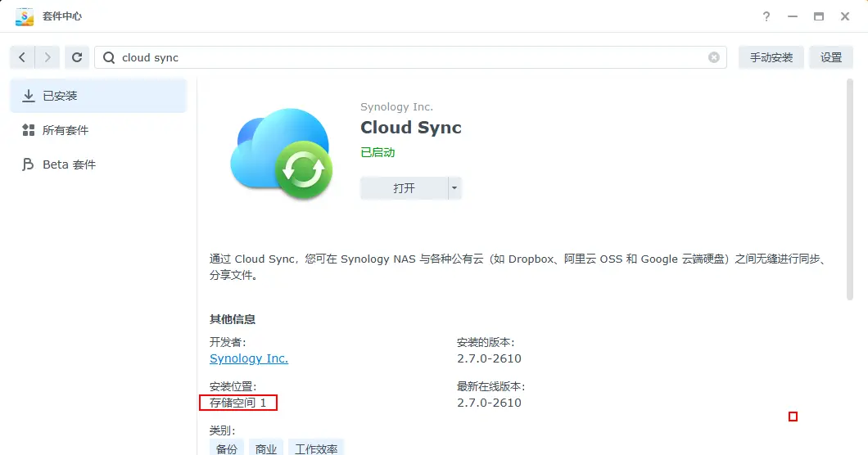Viewport: 868px width, 455px height.
Task: Click into the cloud sync search field
Action: 409,57
